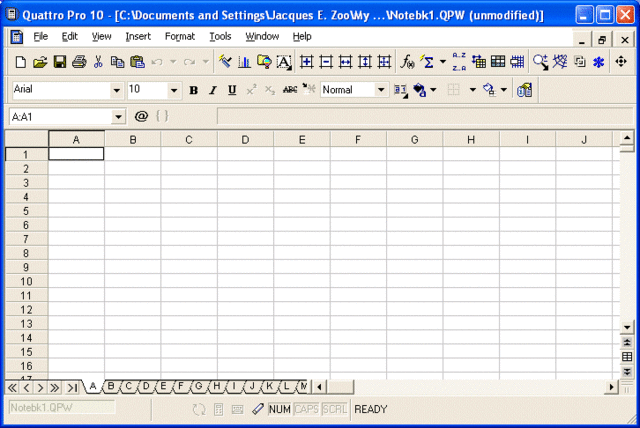The width and height of the screenshot is (640, 428).
Task: Sort with the A..Z Z..A icon
Action: [x=459, y=62]
